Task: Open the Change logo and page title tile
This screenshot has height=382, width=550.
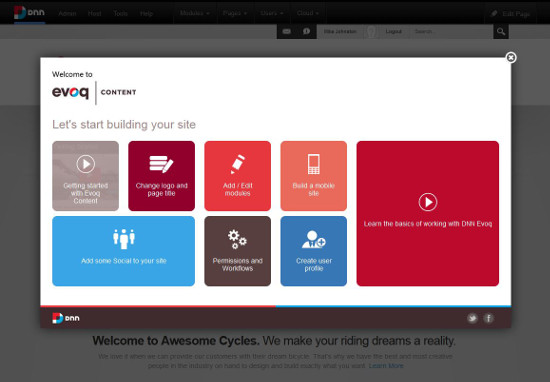Action: [161, 176]
